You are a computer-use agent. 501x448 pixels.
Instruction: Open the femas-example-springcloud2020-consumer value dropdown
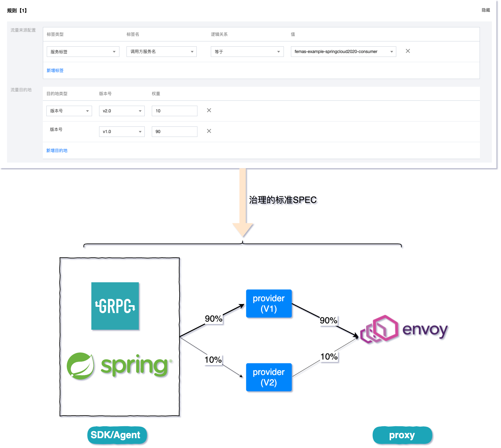point(344,52)
